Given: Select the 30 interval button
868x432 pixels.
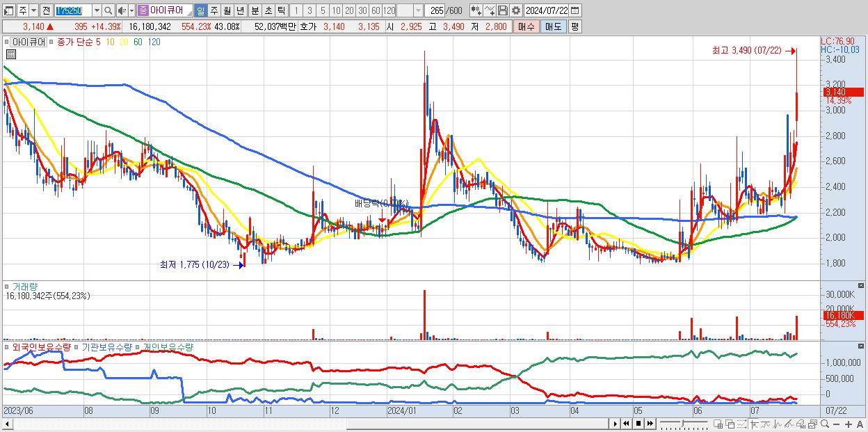Looking at the screenshot, I should point(362,10).
